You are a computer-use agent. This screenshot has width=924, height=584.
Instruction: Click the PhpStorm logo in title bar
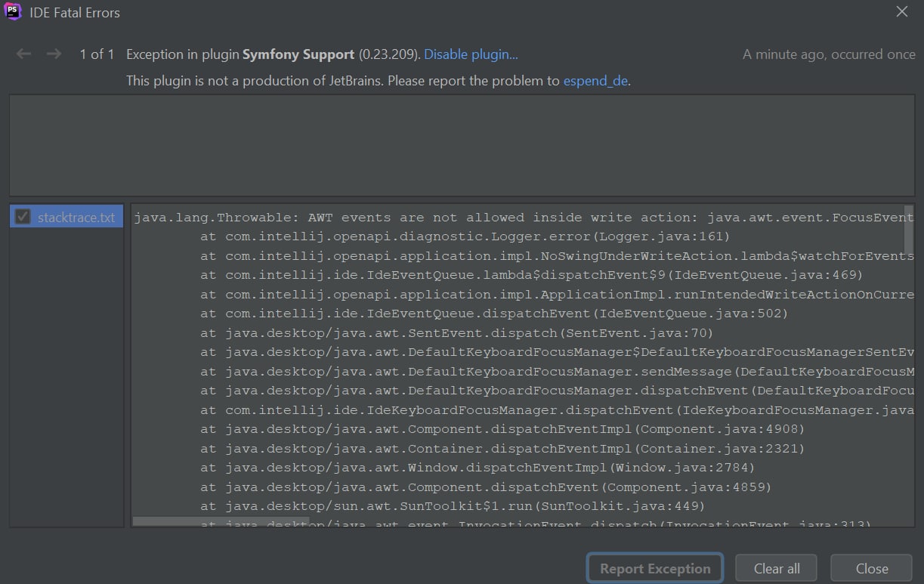click(x=13, y=12)
